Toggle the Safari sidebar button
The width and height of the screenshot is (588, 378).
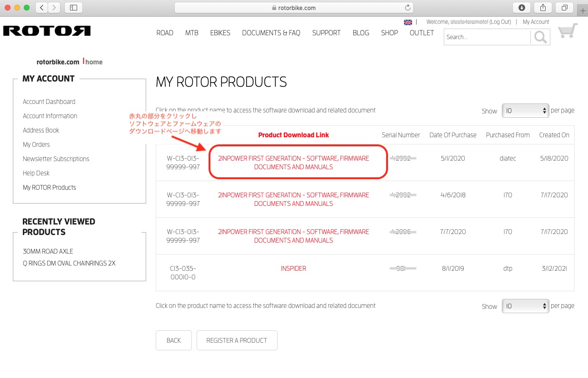click(x=73, y=8)
